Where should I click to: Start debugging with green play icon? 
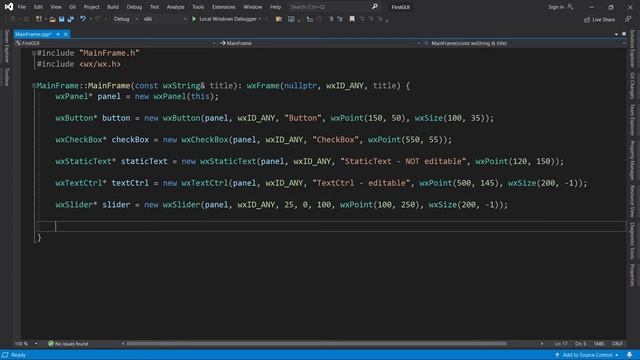pos(194,19)
